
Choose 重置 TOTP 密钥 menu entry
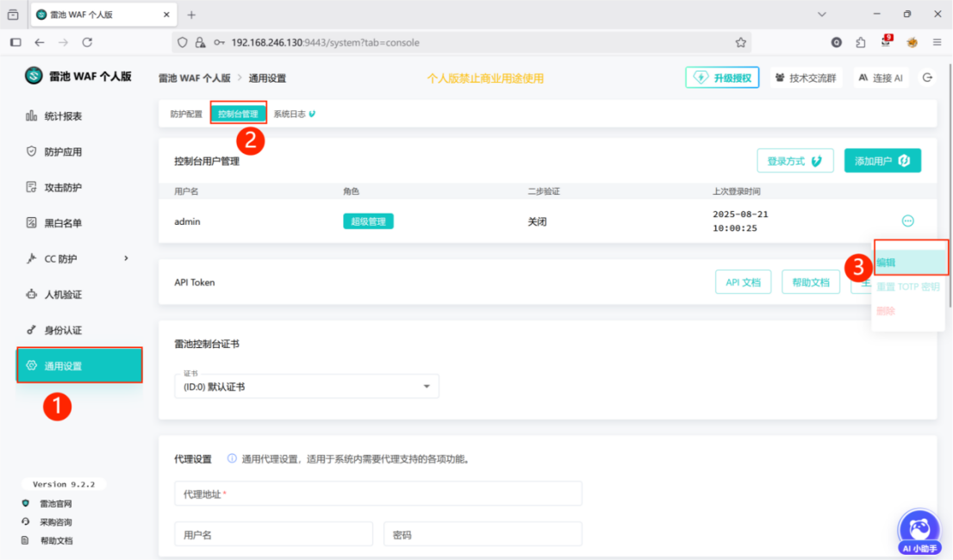pyautogui.click(x=908, y=287)
